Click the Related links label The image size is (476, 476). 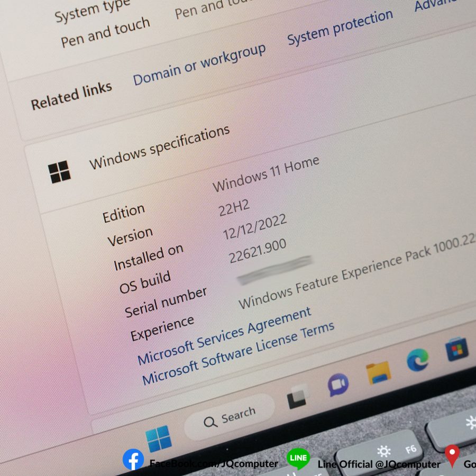coord(71,96)
